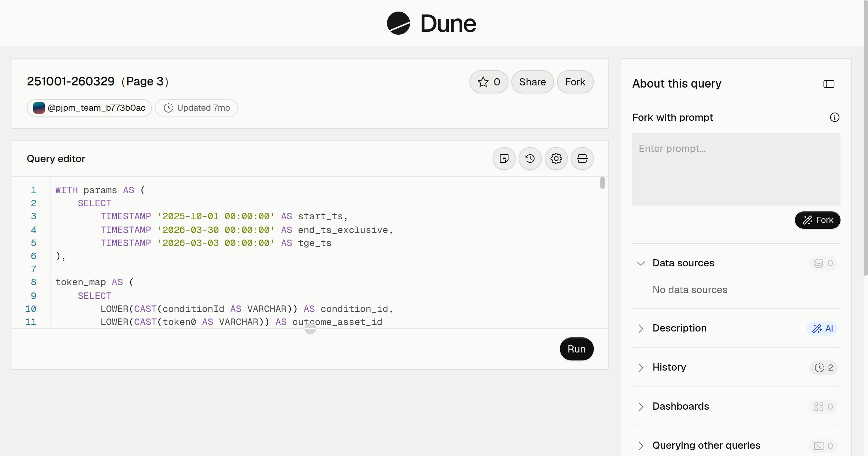Click the Dashboards count badge
The image size is (868, 456).
(x=824, y=406)
